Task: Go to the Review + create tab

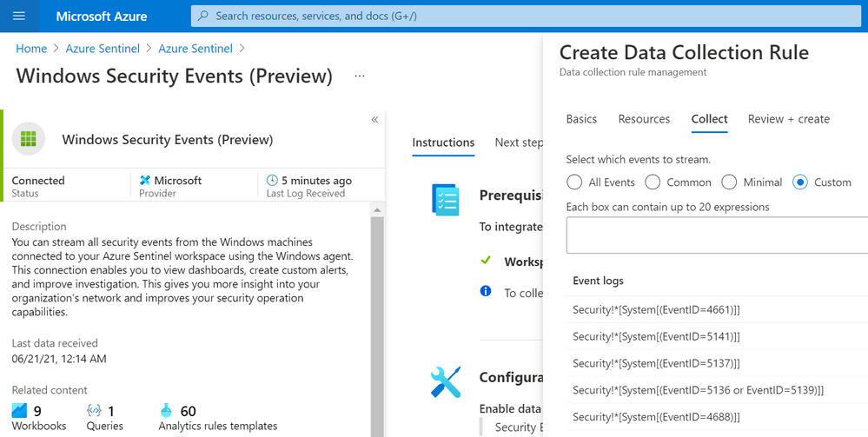Action: tap(789, 119)
